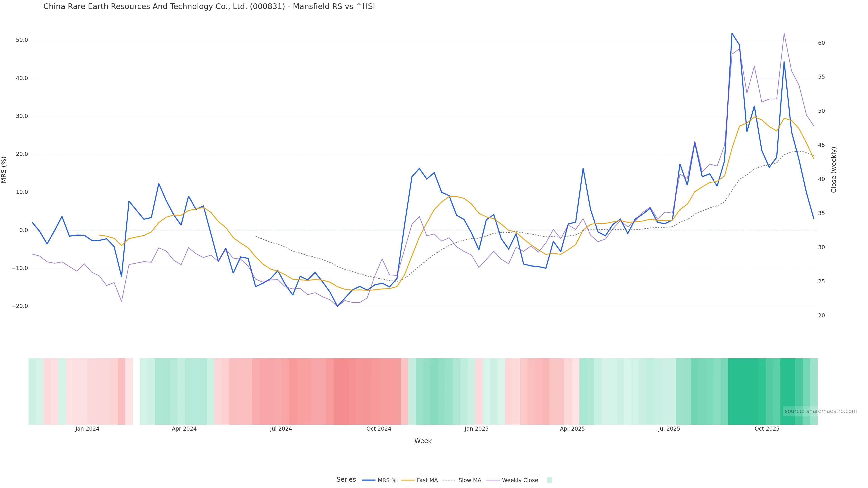Click the blue MRS % legend line icon
The image size is (868, 488).
pos(369,480)
